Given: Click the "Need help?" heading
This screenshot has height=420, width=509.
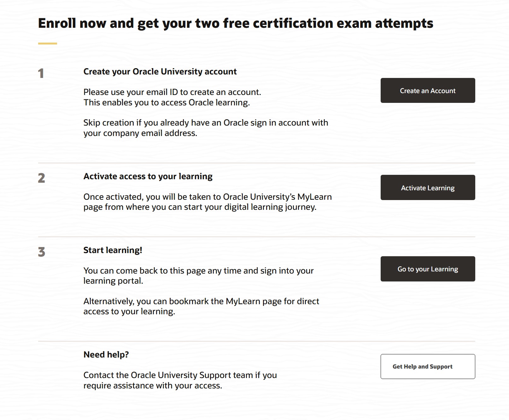Looking at the screenshot, I should 106,355.
